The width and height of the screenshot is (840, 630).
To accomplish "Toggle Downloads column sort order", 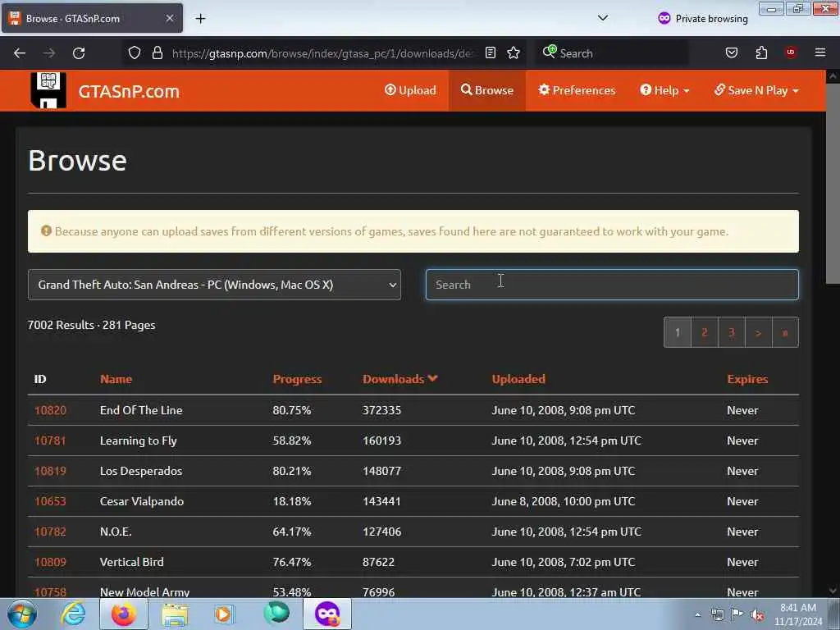I will 400,379.
